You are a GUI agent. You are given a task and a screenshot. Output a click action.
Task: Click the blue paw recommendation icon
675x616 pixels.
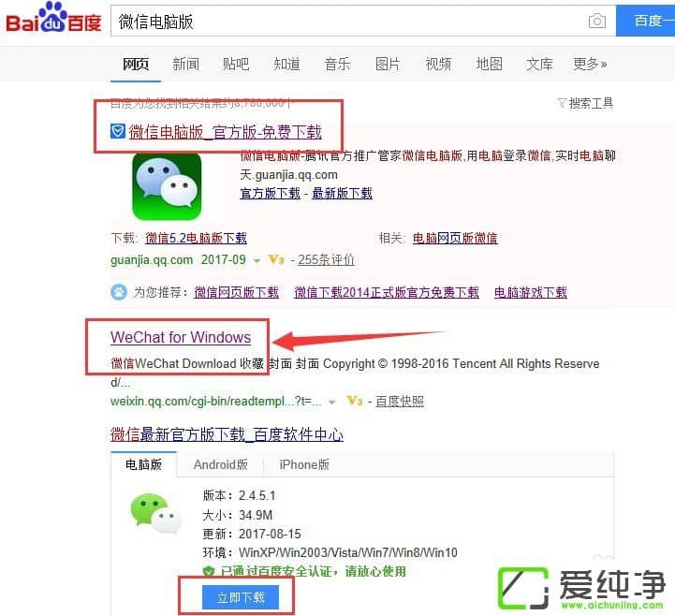(x=119, y=292)
